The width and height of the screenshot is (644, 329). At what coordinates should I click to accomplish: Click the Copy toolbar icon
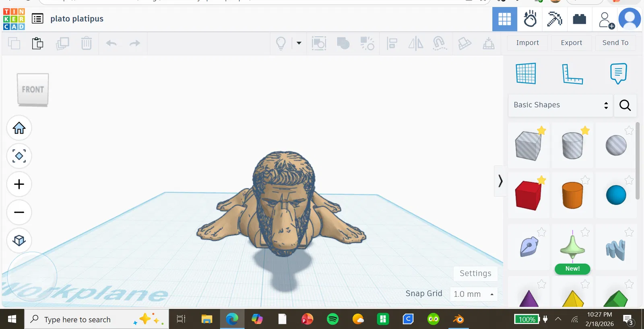[x=14, y=43]
